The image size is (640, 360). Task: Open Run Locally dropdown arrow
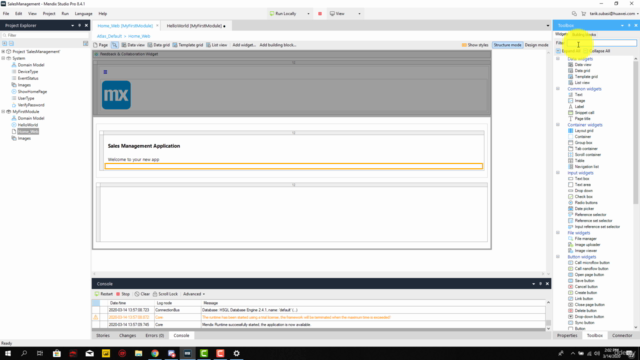(x=308, y=13)
